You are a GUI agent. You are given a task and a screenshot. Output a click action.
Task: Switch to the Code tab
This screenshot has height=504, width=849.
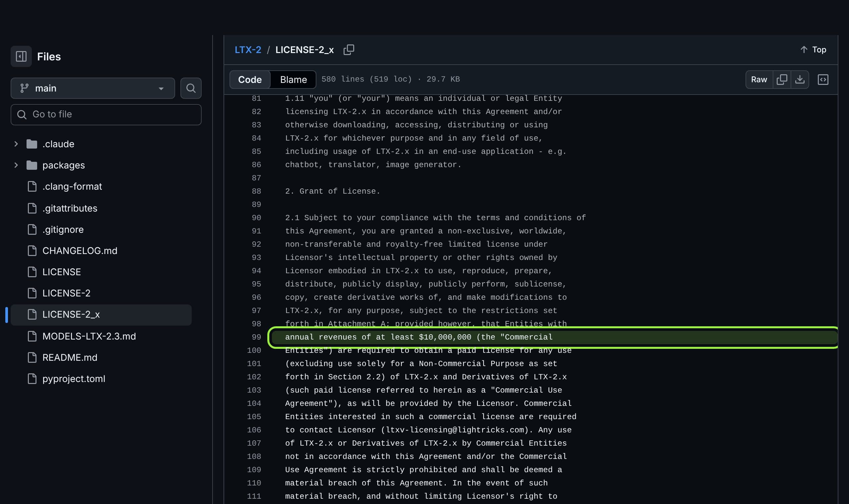[x=250, y=80]
